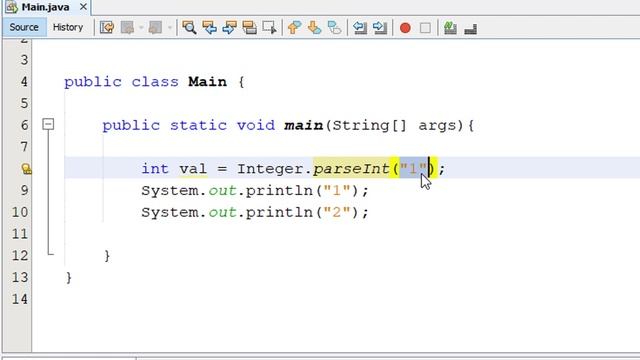Go to Next Bookmark icon

point(314,28)
